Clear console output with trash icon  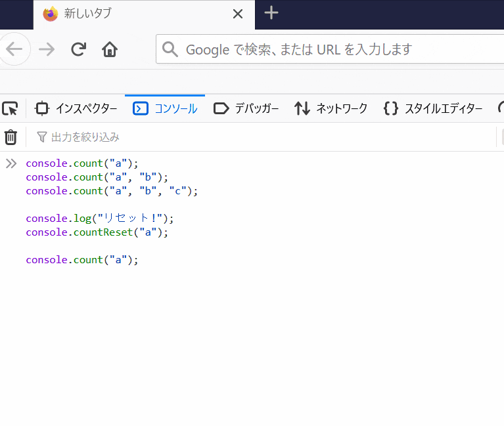pyautogui.click(x=11, y=137)
